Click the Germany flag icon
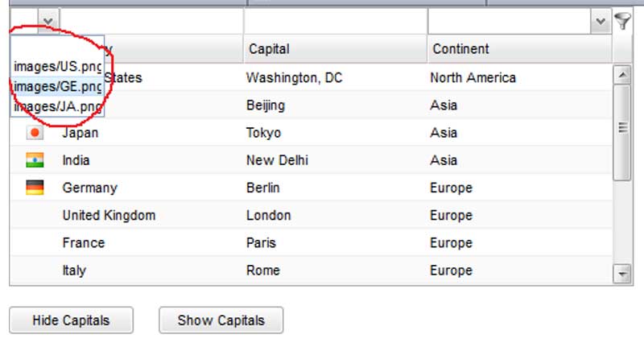This screenshot has width=644, height=343. point(35,188)
